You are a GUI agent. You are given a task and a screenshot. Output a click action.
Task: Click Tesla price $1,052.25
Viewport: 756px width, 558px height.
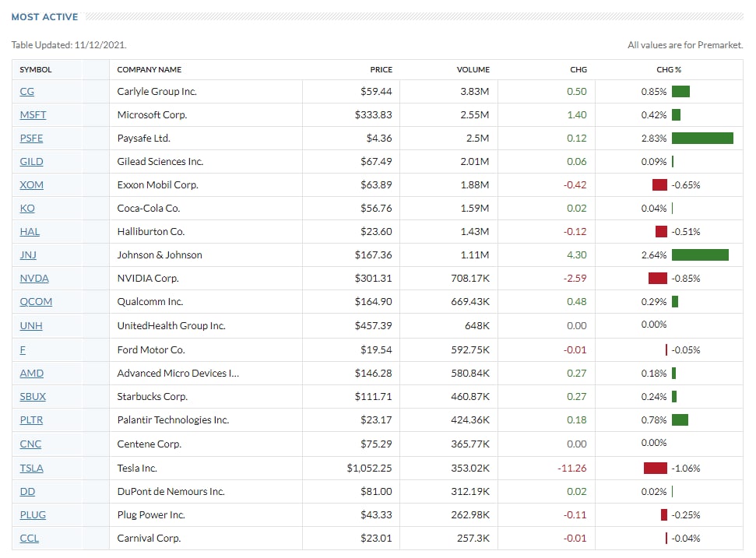[369, 469]
